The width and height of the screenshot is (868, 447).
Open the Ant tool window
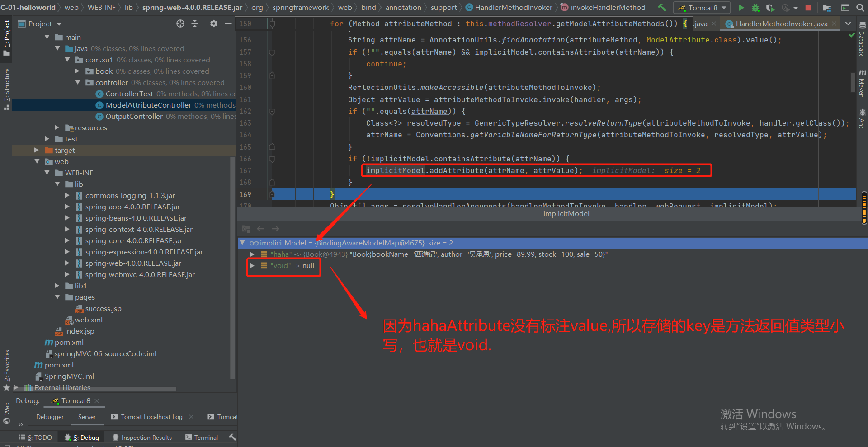(x=862, y=118)
